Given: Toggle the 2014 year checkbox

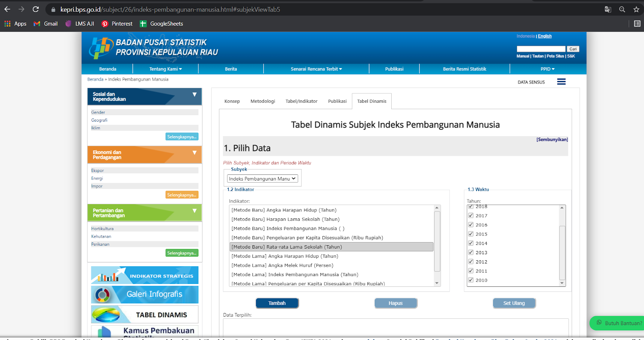Looking at the screenshot, I should (x=471, y=243).
